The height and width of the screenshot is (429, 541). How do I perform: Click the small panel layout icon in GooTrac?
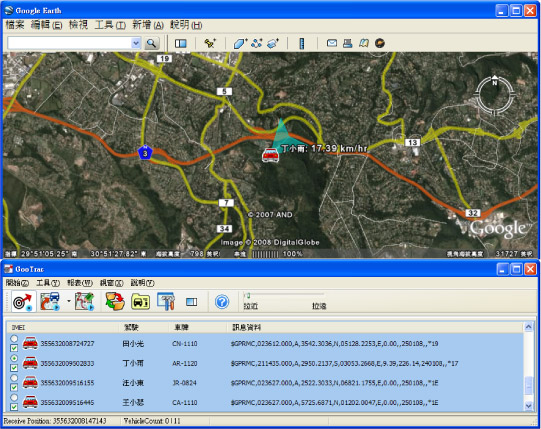[191, 302]
